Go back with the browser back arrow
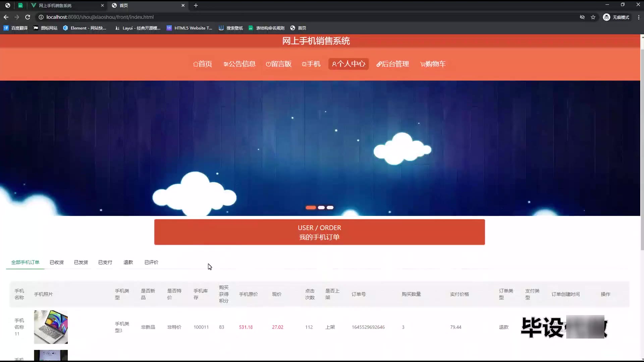 6,17
